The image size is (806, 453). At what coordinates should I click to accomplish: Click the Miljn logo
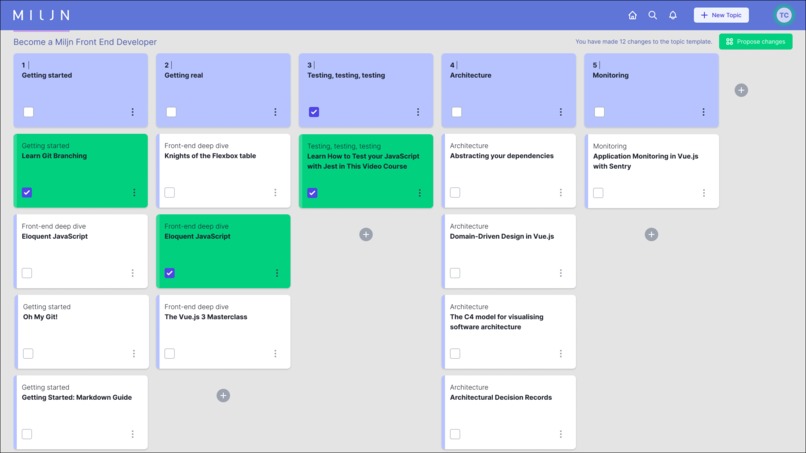41,15
